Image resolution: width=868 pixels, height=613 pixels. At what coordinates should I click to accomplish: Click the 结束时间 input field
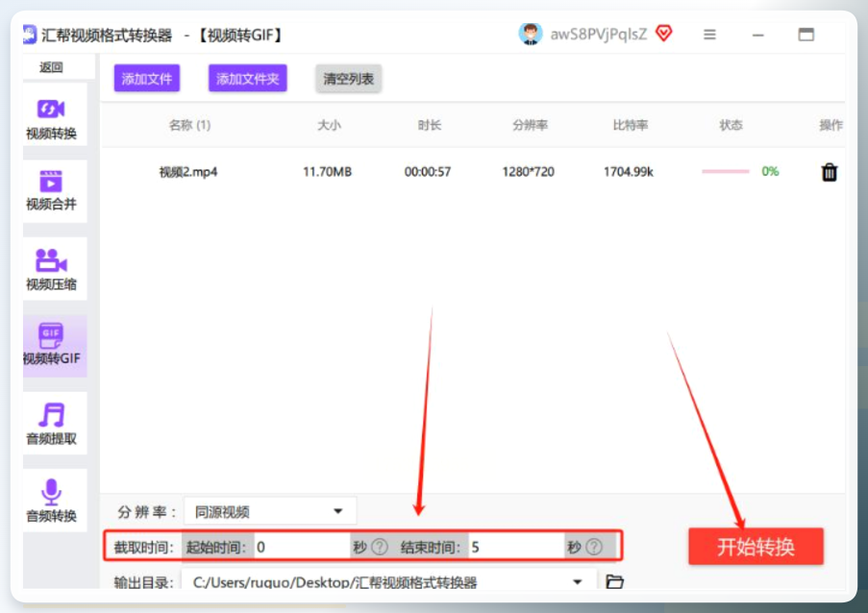516,547
